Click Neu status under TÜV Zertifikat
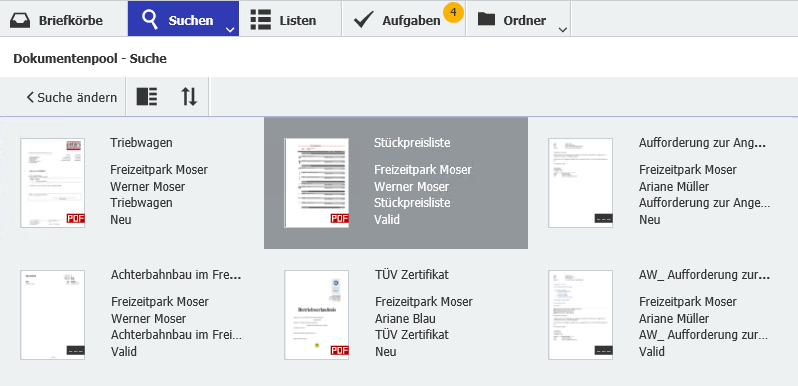The image size is (798, 386). pyautogui.click(x=385, y=352)
